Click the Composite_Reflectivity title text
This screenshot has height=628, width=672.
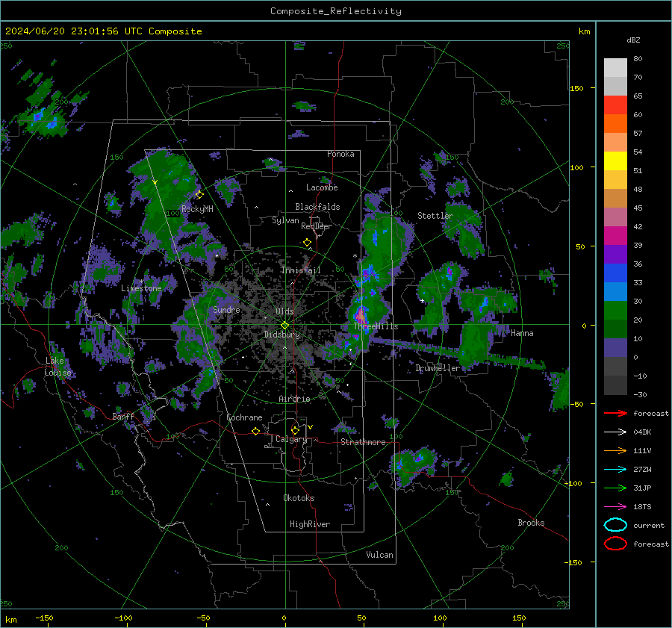click(x=335, y=11)
